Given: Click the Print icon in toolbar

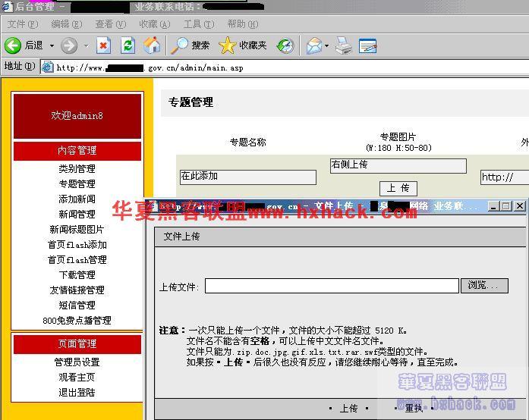Looking at the screenshot, I should click(344, 45).
